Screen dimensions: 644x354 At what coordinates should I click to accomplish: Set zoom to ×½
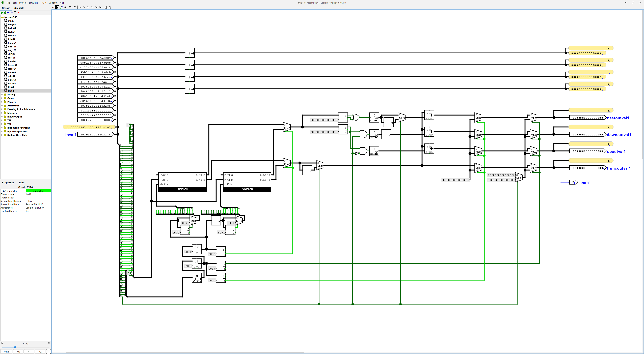pyautogui.click(x=18, y=351)
